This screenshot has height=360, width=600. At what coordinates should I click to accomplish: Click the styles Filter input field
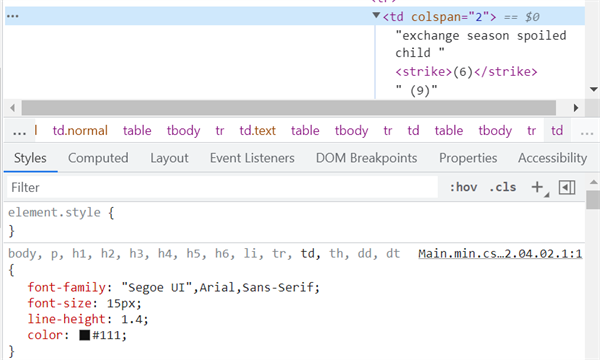click(222, 187)
